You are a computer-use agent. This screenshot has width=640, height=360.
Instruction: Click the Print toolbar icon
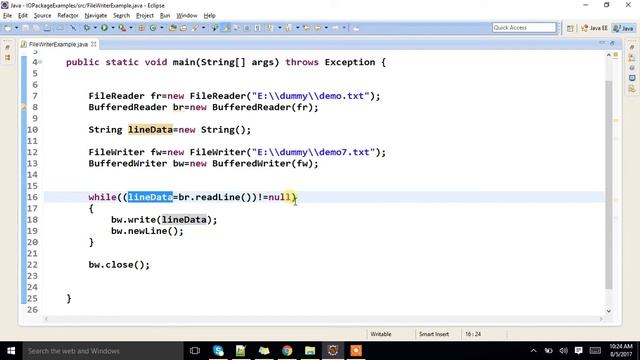click(47, 28)
